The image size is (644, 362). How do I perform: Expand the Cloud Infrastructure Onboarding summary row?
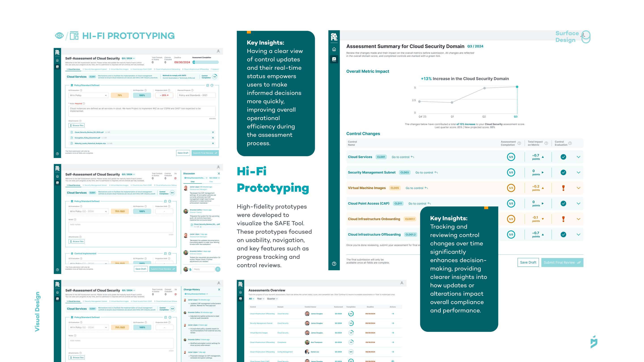(578, 219)
